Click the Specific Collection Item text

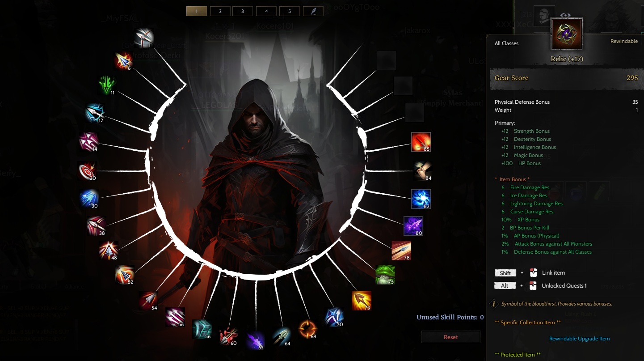click(x=527, y=323)
